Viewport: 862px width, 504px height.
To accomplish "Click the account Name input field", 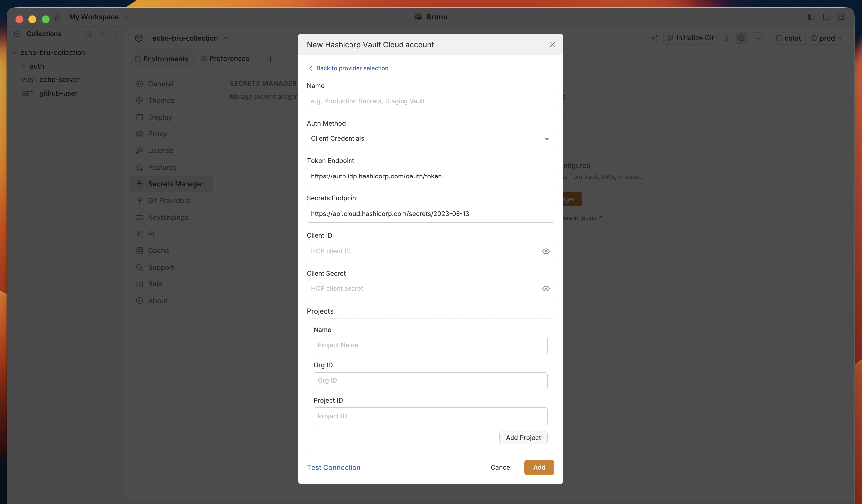I will pos(430,101).
